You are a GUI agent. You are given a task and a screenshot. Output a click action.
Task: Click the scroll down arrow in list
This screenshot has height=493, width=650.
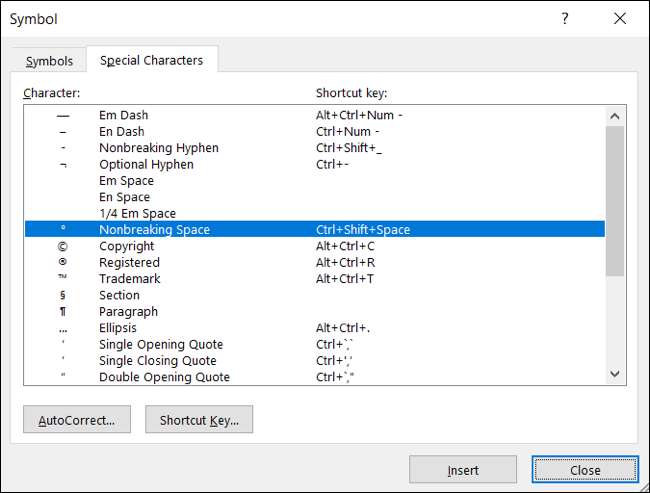(615, 374)
